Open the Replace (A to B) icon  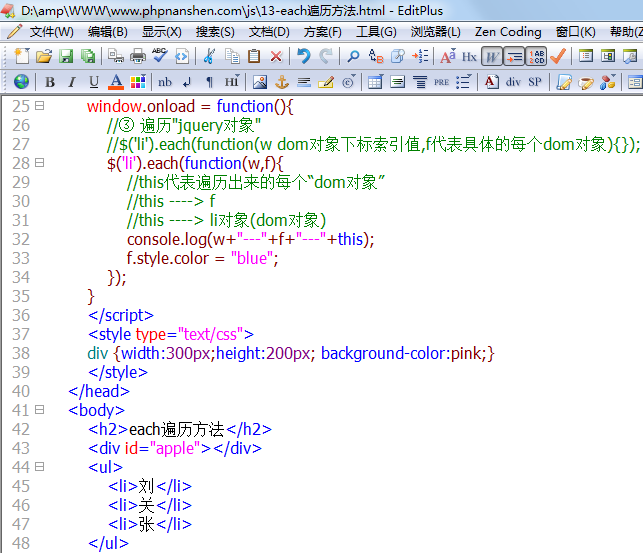[x=375, y=56]
